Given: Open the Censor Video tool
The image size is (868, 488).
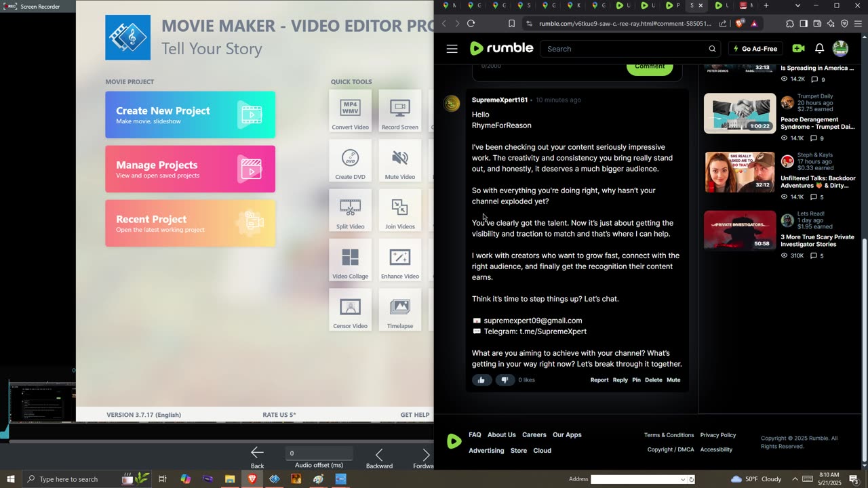Looking at the screenshot, I should point(351,310).
